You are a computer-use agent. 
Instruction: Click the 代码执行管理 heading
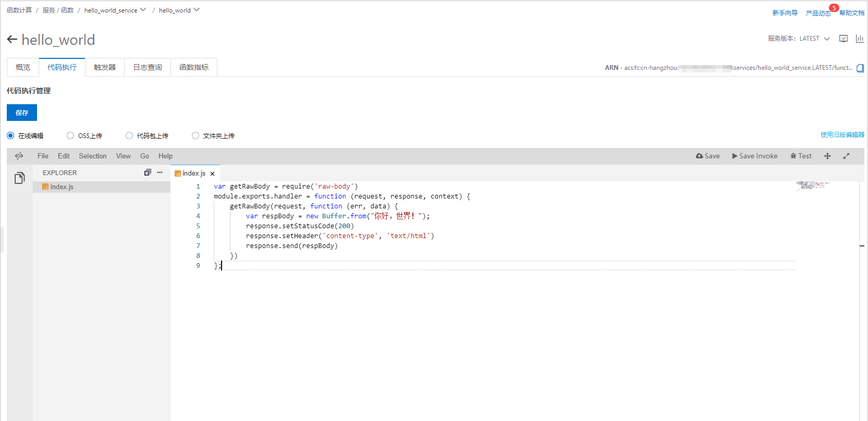[x=29, y=91]
